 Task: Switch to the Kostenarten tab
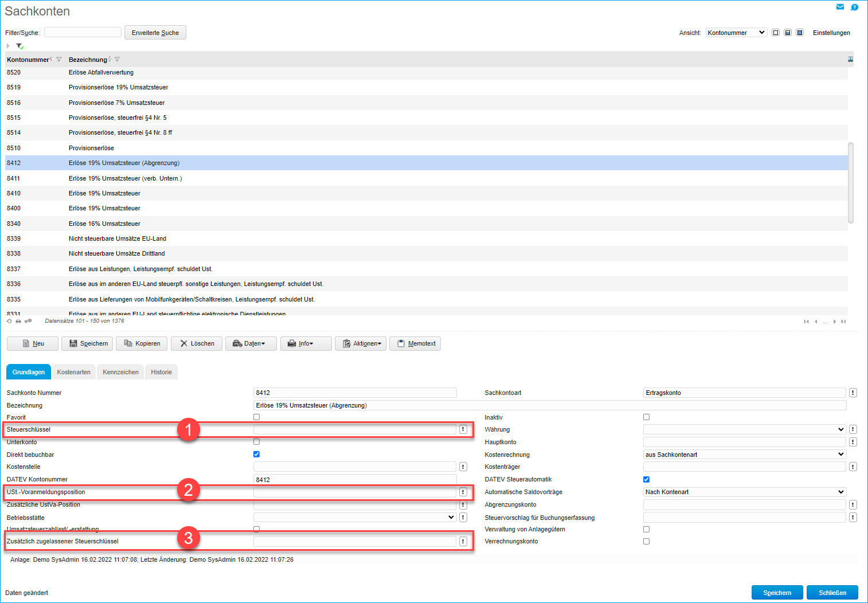[x=74, y=372]
